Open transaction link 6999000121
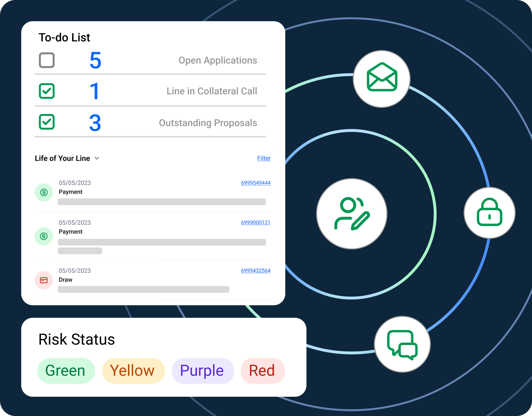 256,222
